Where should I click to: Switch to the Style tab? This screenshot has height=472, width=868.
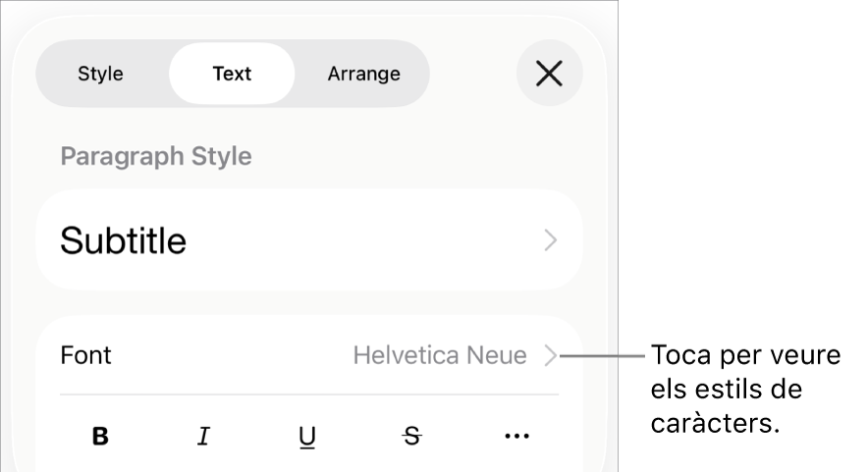point(100,74)
